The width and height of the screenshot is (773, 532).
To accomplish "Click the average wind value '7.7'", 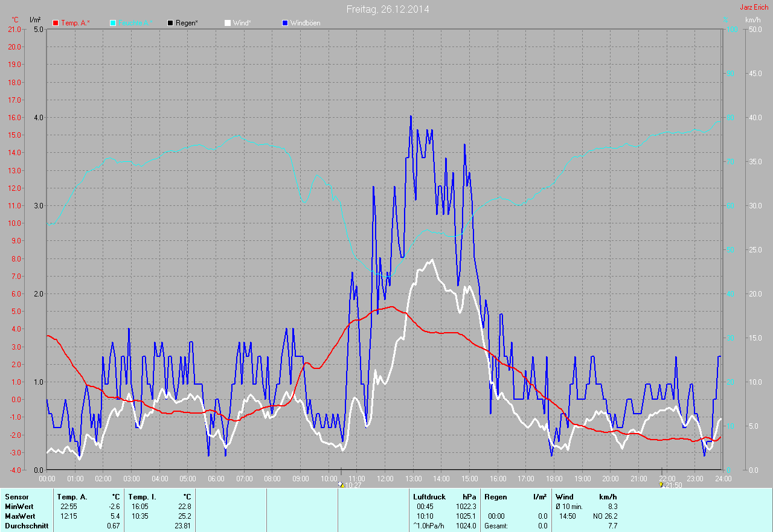I will pos(612,526).
